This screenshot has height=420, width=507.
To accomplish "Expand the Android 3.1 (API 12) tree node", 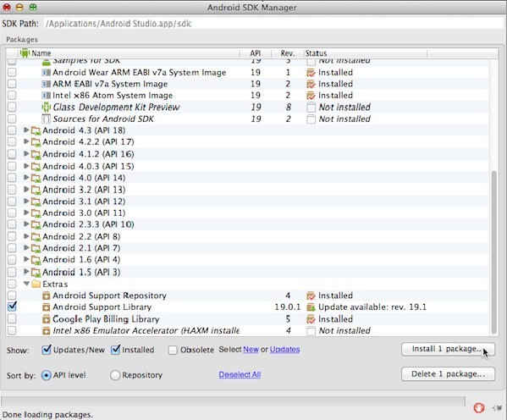I will pos(26,201).
